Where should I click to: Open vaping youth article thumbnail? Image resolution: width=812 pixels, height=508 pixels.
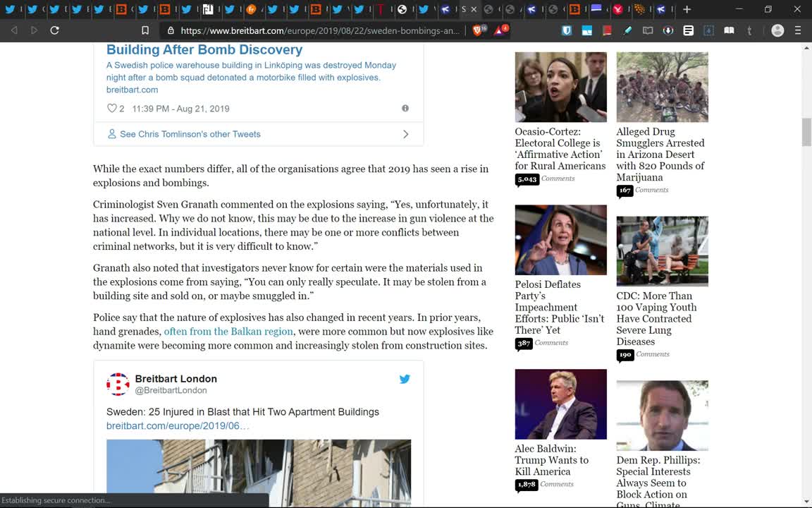[663, 251]
